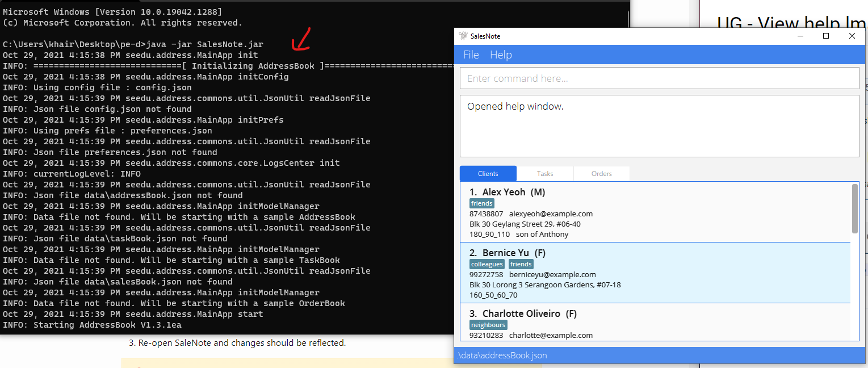Click the SalesNote app icon in title bar

click(463, 36)
